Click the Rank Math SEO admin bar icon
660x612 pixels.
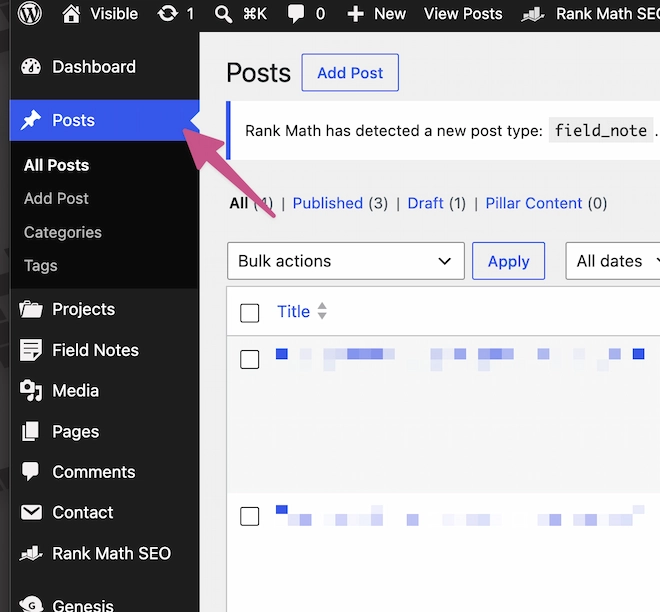[x=533, y=15]
